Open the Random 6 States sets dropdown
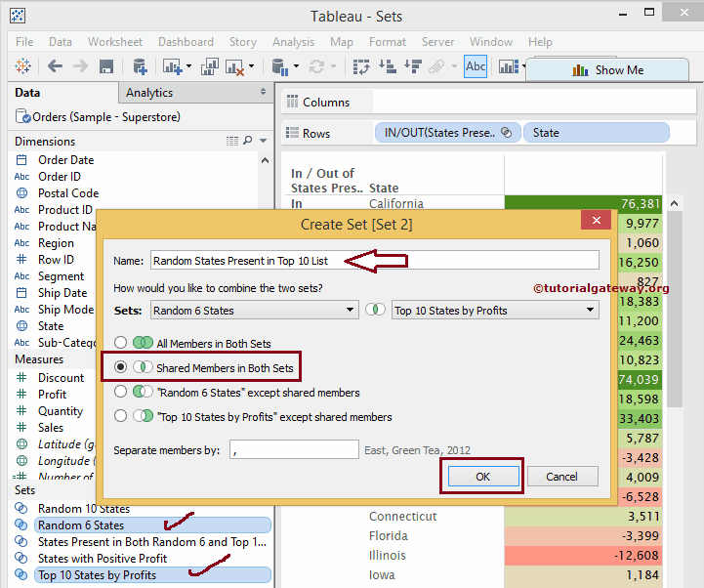Screen dimensions: 704x588 pos(254,311)
